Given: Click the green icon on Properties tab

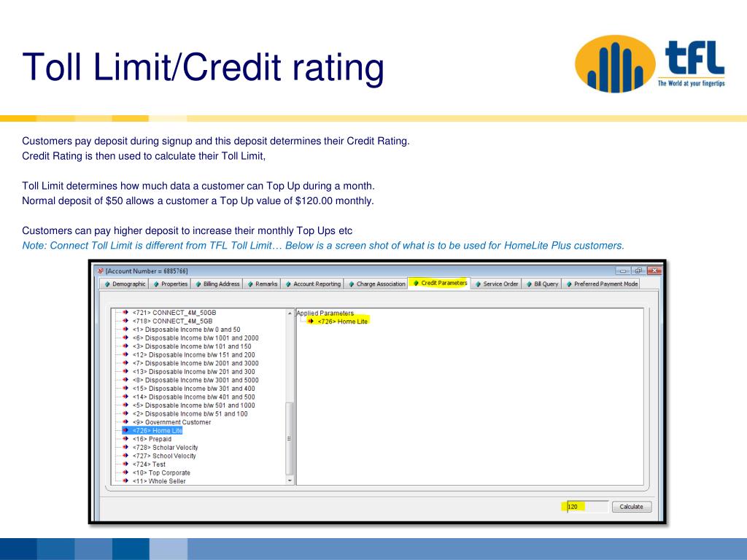Looking at the screenshot, I should point(156,284).
